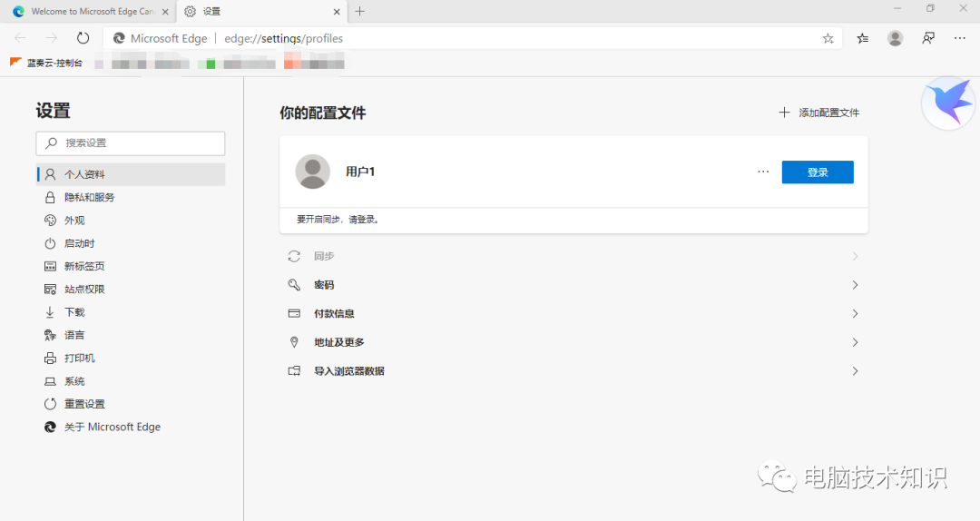Open 下载 settings section

click(x=130, y=312)
